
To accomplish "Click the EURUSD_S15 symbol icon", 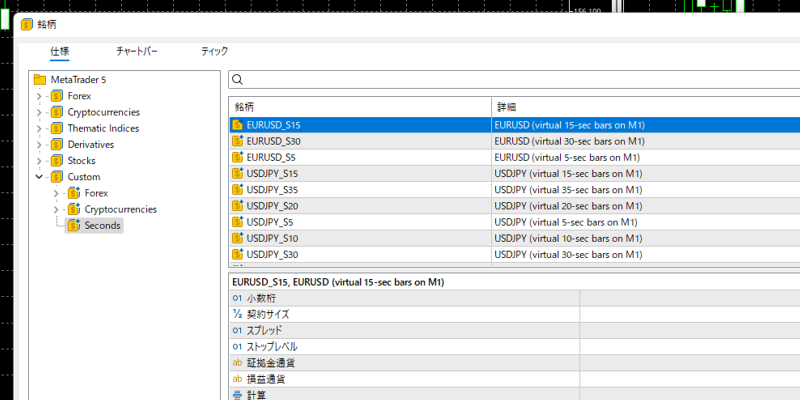I will pyautogui.click(x=238, y=125).
